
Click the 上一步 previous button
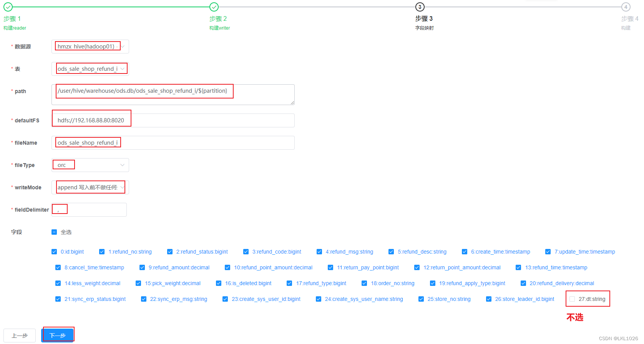(x=20, y=336)
